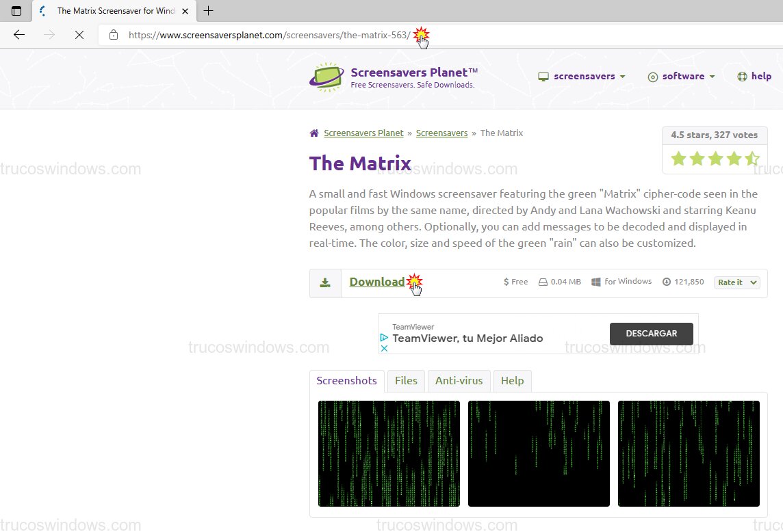Open the first Matrix screenshot thumbnail

[x=389, y=453]
